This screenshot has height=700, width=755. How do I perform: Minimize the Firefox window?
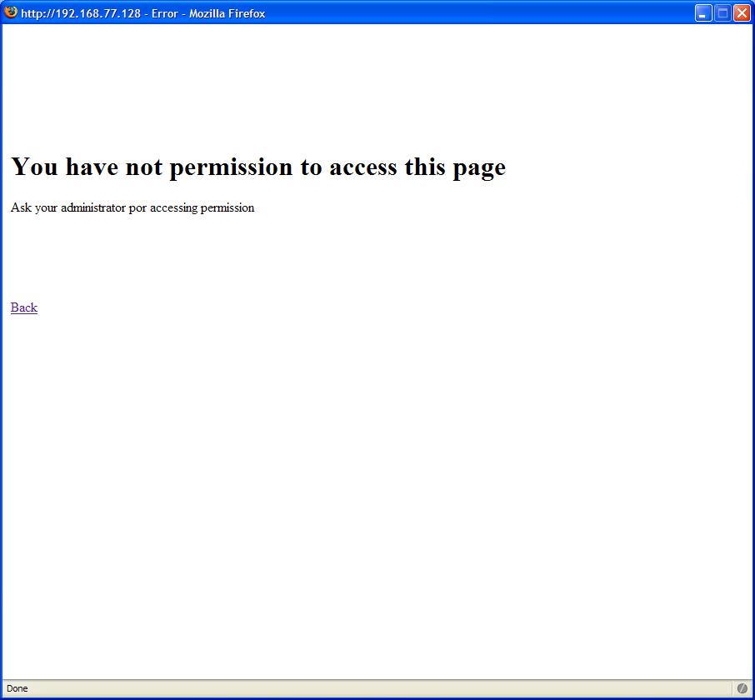[x=703, y=13]
